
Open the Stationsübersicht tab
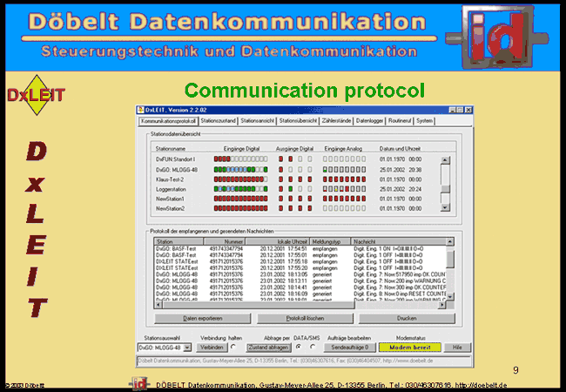point(298,121)
